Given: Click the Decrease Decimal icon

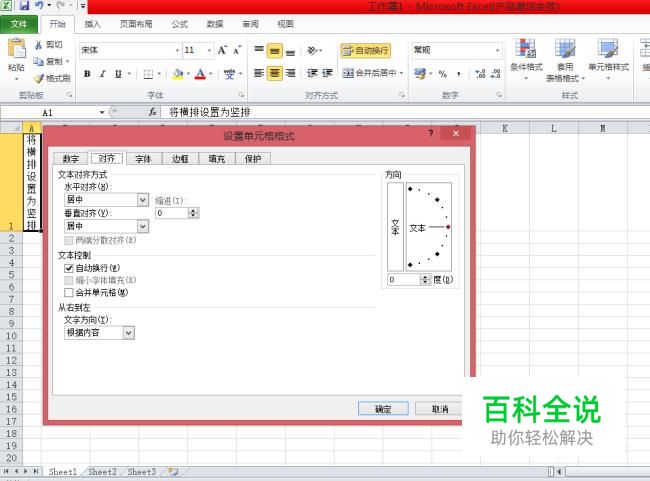Looking at the screenshot, I should point(495,74).
